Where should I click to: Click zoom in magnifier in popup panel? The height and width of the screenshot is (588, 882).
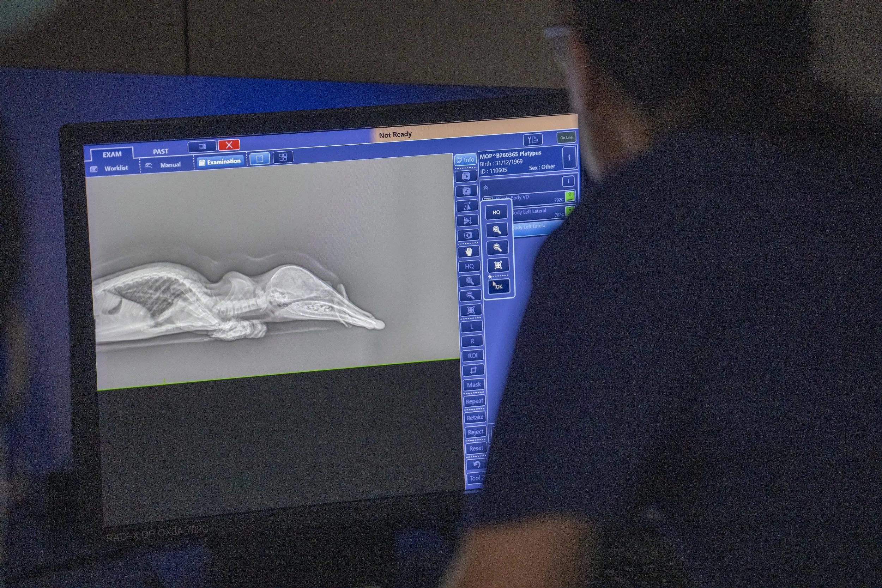click(497, 230)
